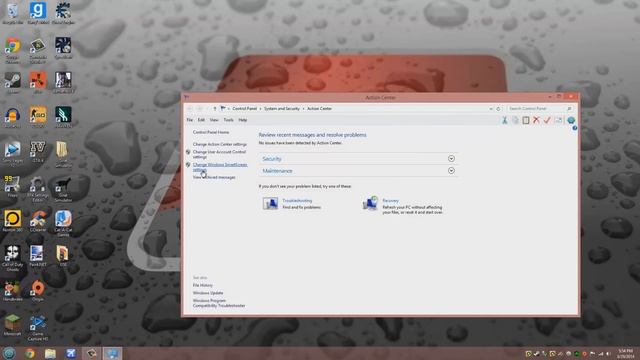This screenshot has width=640, height=360.
Task: Open Change User Account Control settings
Action: click(219, 154)
